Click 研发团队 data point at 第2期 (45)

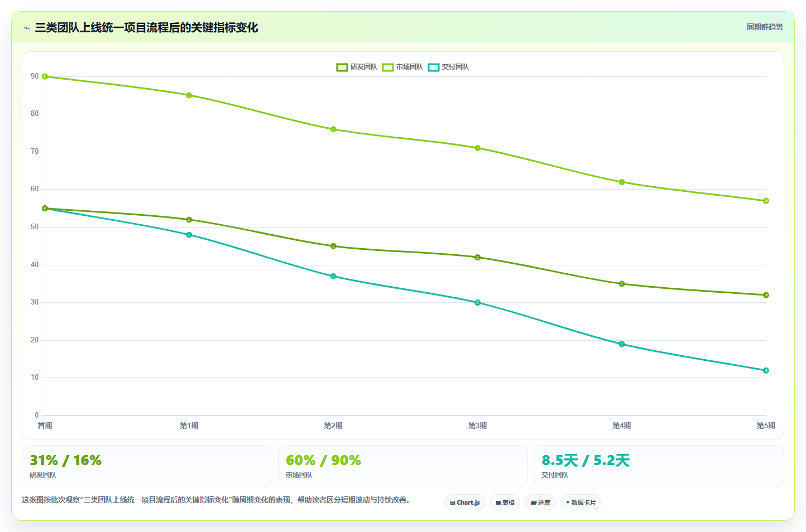tap(333, 246)
